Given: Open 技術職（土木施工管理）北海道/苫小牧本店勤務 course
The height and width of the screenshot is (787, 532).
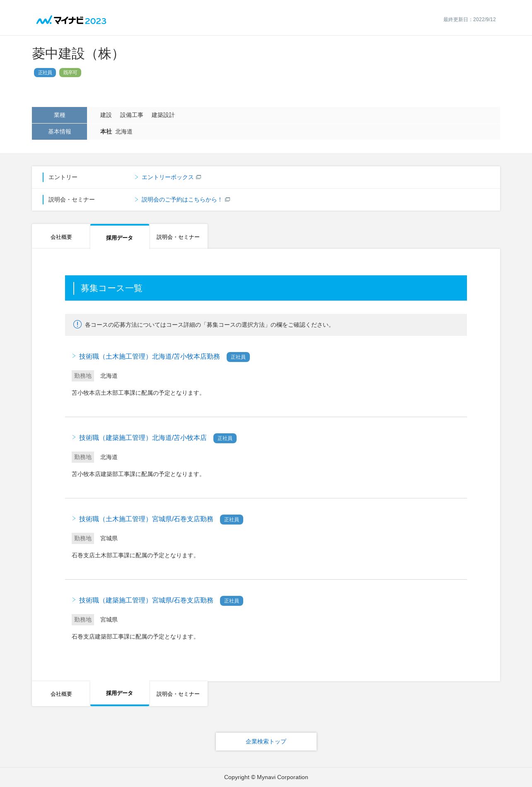Looking at the screenshot, I should 150,356.
